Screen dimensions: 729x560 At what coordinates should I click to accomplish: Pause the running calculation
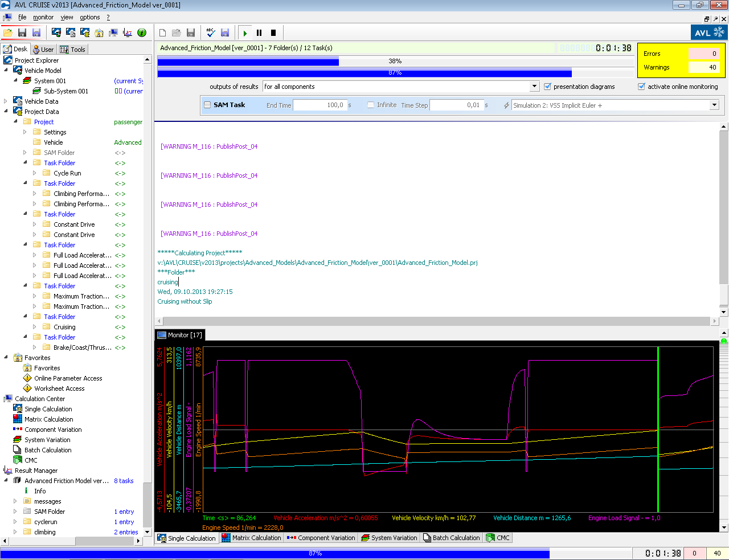pos(259,33)
